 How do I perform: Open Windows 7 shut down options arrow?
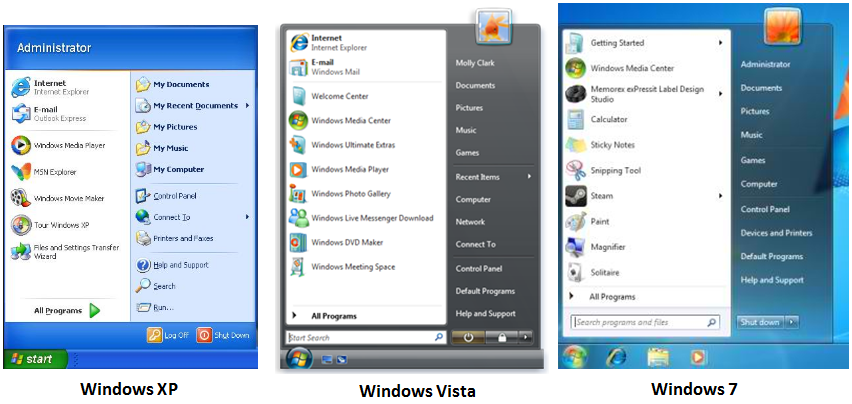792,322
